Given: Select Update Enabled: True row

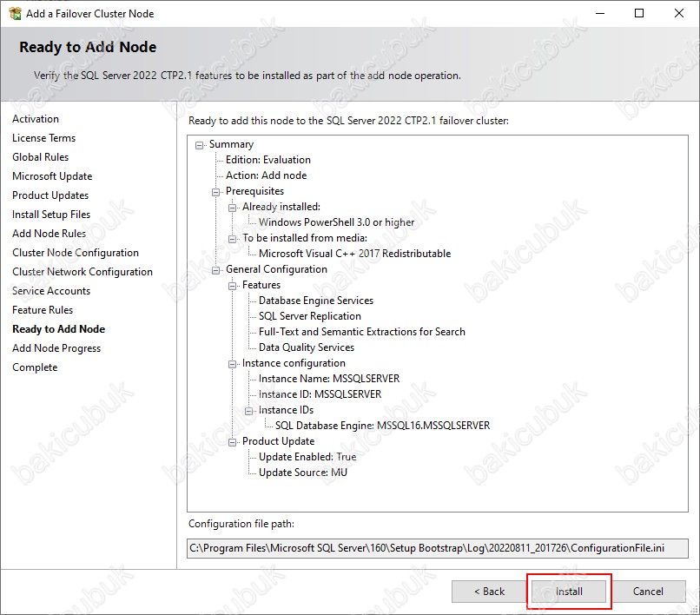Looking at the screenshot, I should [307, 457].
